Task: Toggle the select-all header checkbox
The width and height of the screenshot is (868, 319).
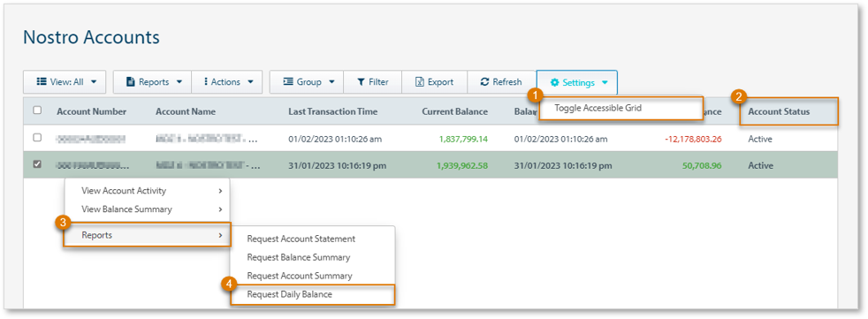Action: click(38, 110)
